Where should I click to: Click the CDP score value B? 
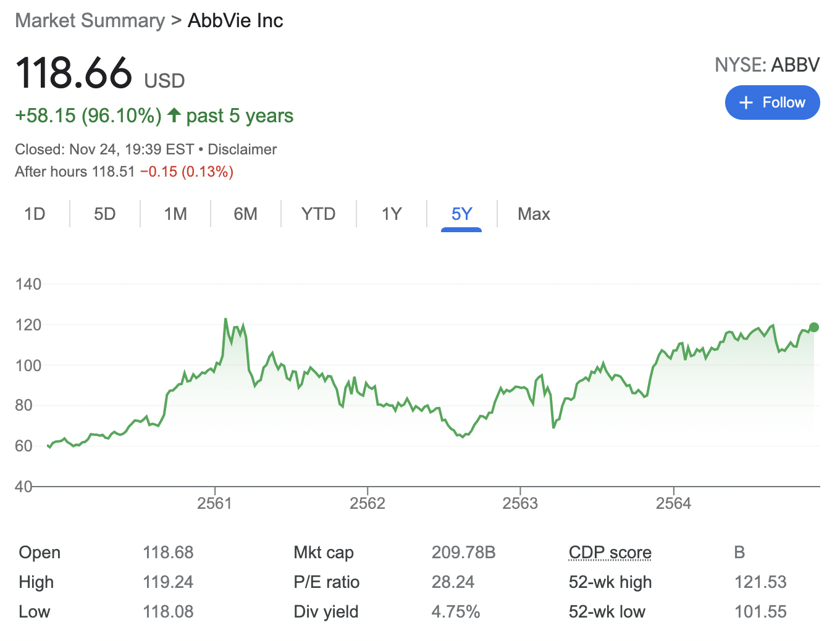(x=739, y=552)
